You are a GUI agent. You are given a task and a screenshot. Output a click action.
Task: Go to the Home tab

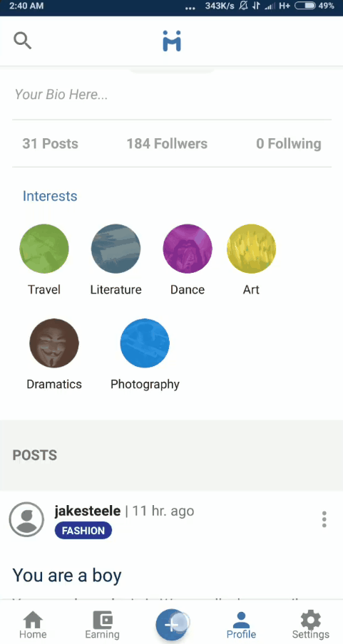pyautogui.click(x=33, y=625)
